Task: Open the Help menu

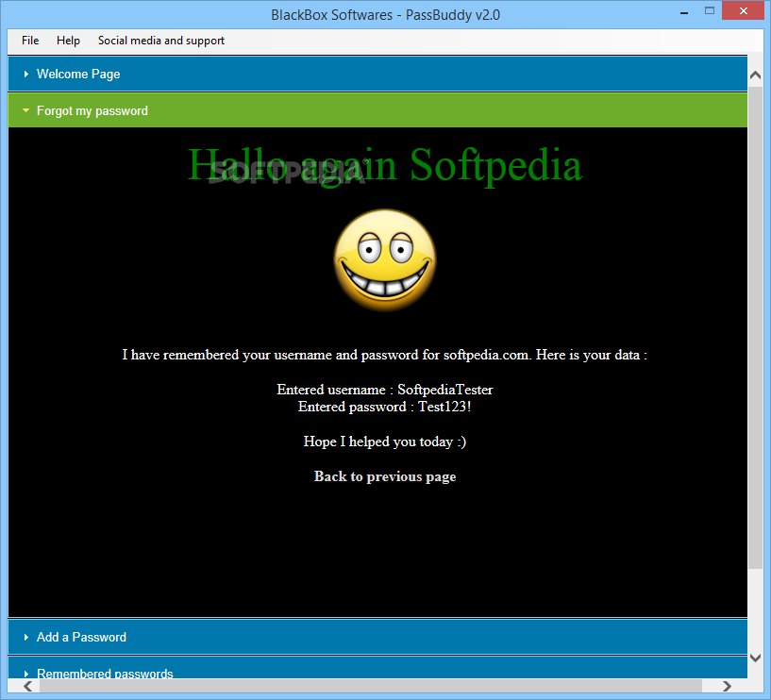Action: pyautogui.click(x=68, y=41)
